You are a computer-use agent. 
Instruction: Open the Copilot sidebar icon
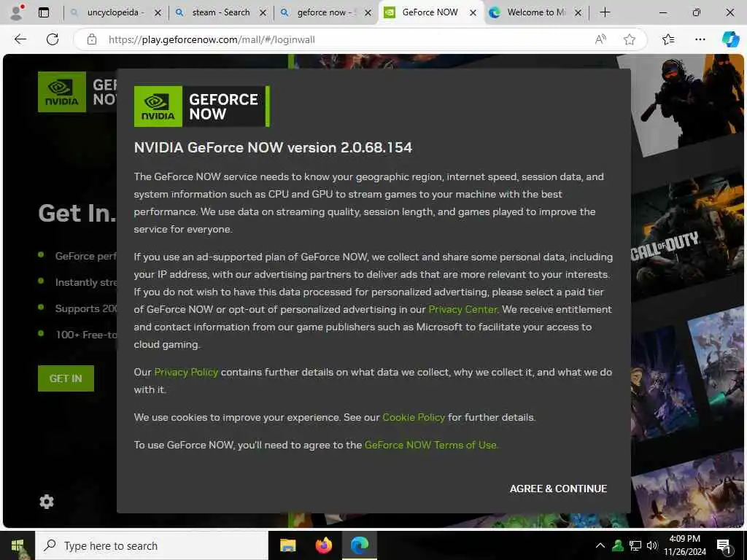click(730, 39)
